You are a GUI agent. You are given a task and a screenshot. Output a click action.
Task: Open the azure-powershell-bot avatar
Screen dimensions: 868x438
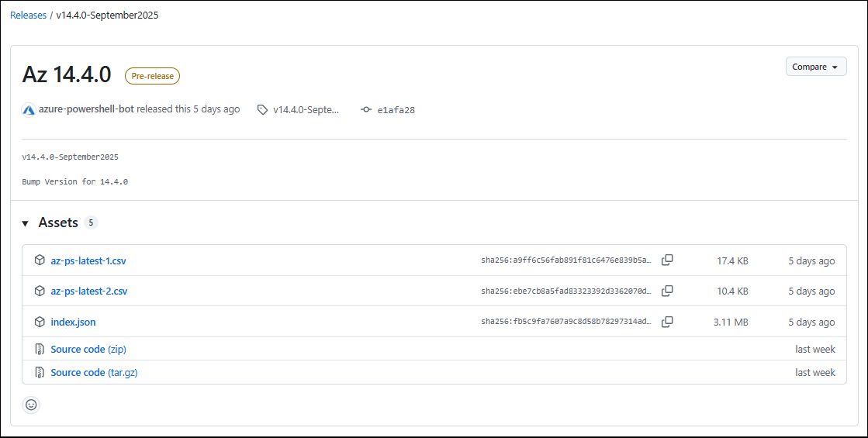(x=29, y=109)
